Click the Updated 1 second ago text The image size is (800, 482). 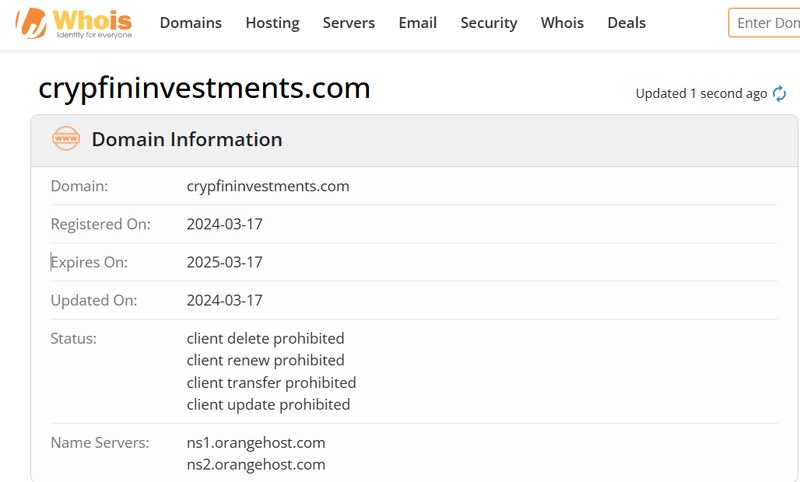pos(701,94)
